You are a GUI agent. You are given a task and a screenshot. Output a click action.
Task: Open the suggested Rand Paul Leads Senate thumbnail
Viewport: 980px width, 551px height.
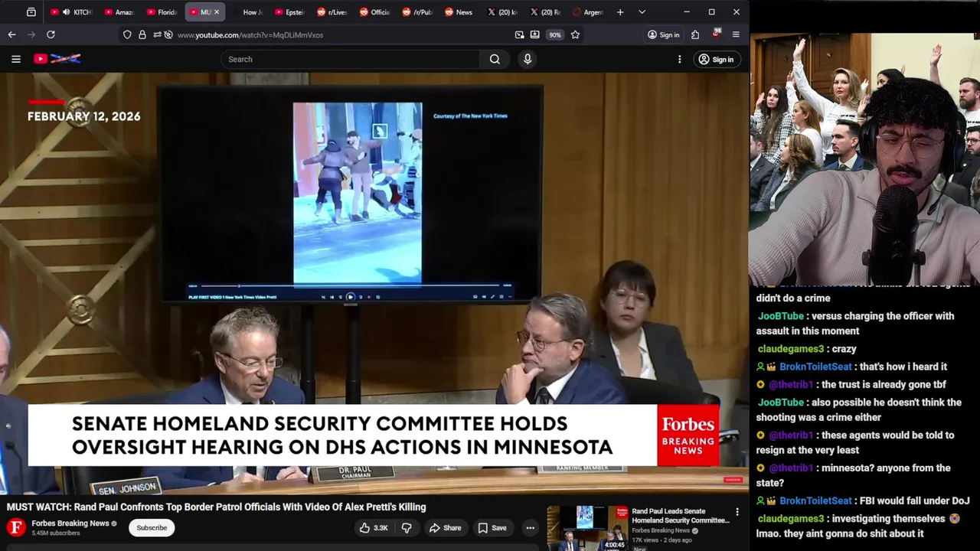coord(587,528)
